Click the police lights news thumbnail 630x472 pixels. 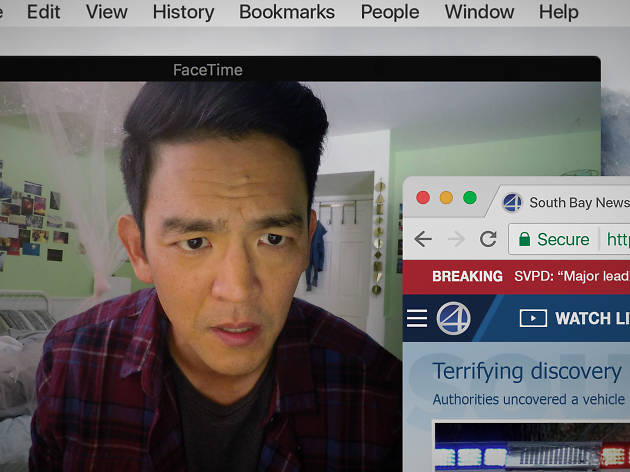tap(532, 446)
